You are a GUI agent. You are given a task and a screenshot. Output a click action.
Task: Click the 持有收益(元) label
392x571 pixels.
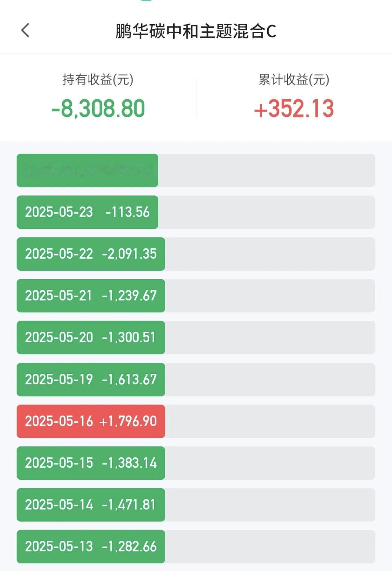point(98,79)
